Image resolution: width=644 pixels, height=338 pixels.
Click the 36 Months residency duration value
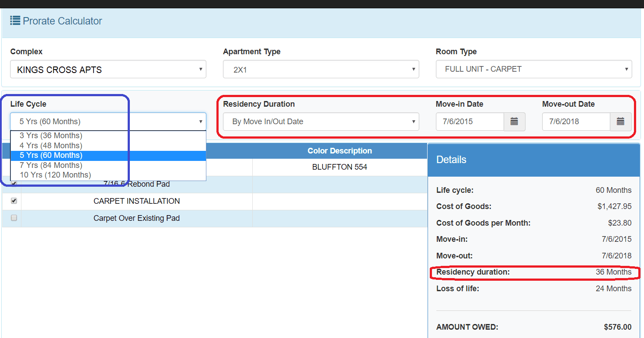pos(613,272)
